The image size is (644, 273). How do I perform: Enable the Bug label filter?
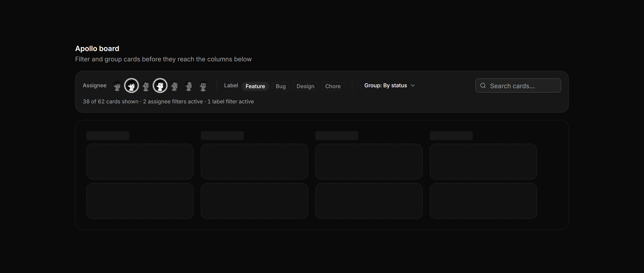[x=280, y=86]
